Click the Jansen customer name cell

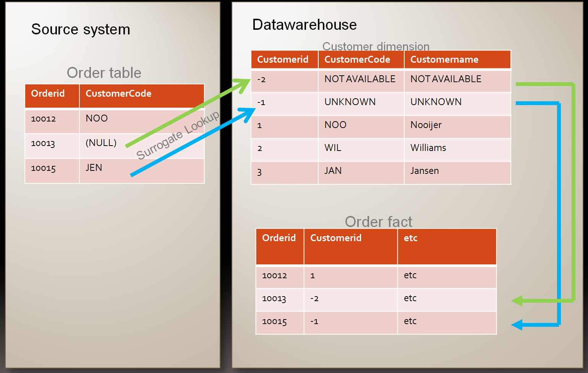(424, 171)
